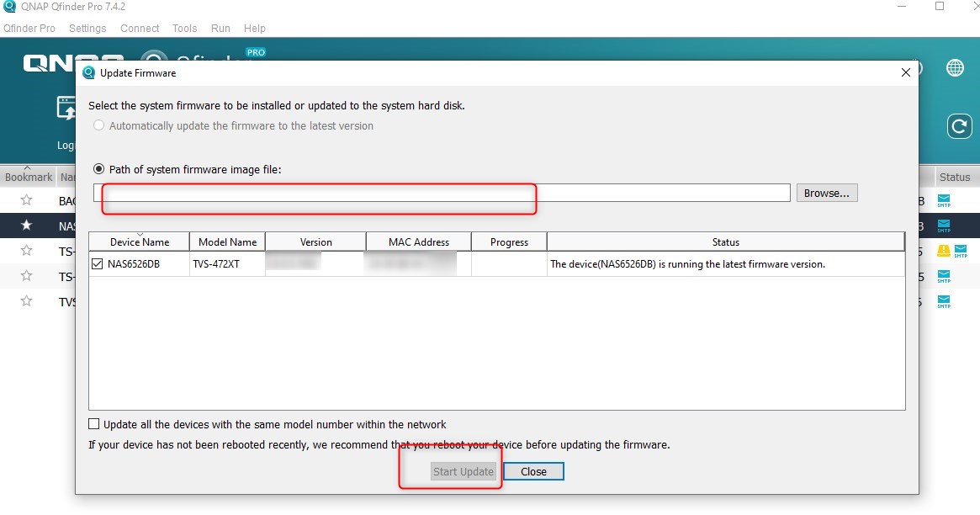980x515 pixels.
Task: Click the yellow warning status icon
Action: tap(944, 251)
